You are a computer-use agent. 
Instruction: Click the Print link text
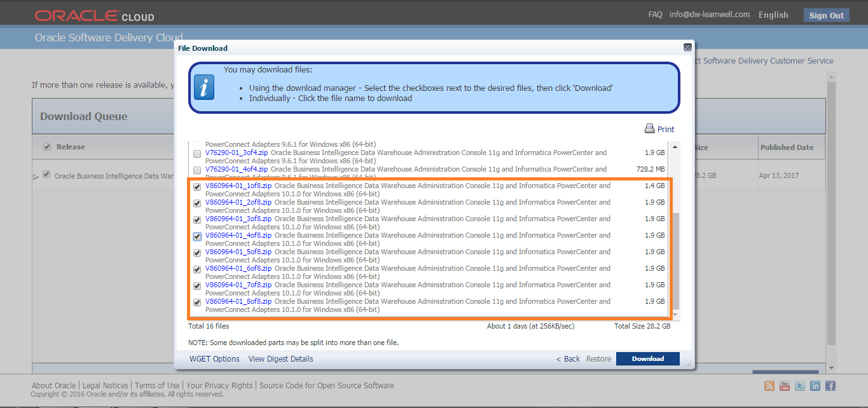coord(666,129)
